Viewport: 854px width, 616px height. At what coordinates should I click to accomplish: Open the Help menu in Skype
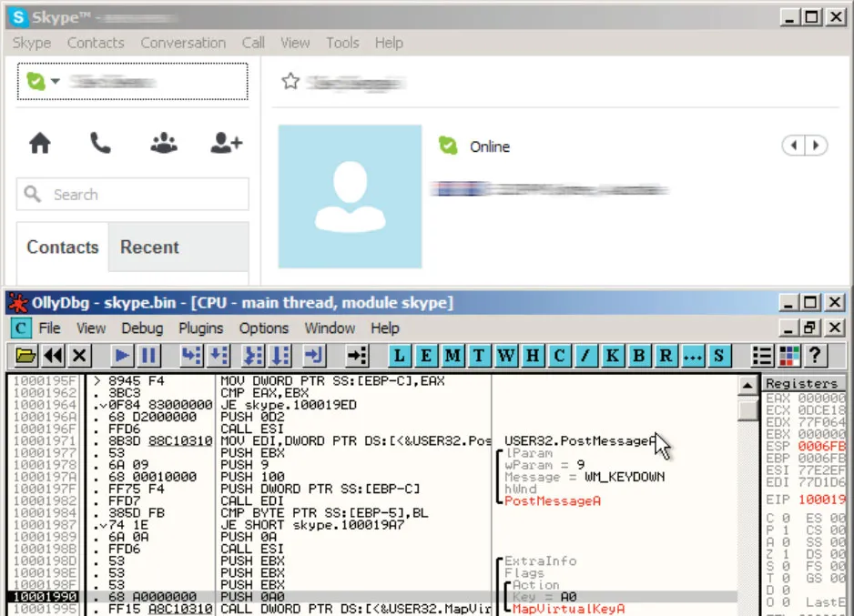tap(389, 43)
